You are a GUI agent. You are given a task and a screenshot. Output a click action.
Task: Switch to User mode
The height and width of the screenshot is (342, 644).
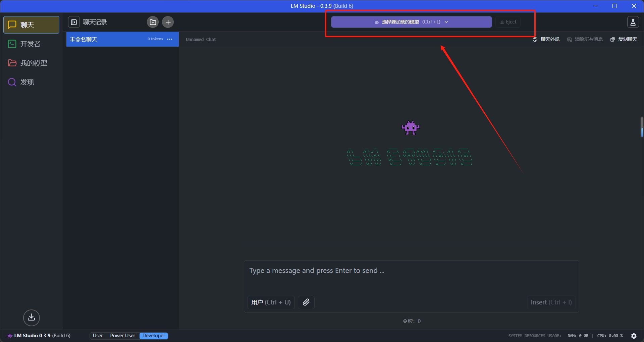(98, 336)
